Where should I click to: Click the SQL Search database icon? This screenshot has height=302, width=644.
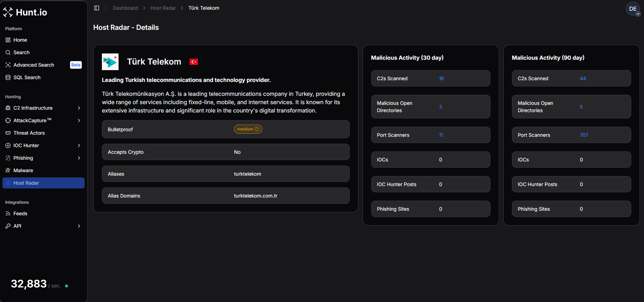click(x=8, y=77)
